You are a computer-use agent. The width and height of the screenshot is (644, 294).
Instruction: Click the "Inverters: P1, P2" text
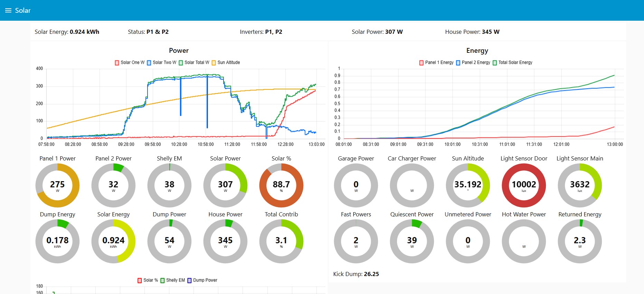(x=261, y=32)
